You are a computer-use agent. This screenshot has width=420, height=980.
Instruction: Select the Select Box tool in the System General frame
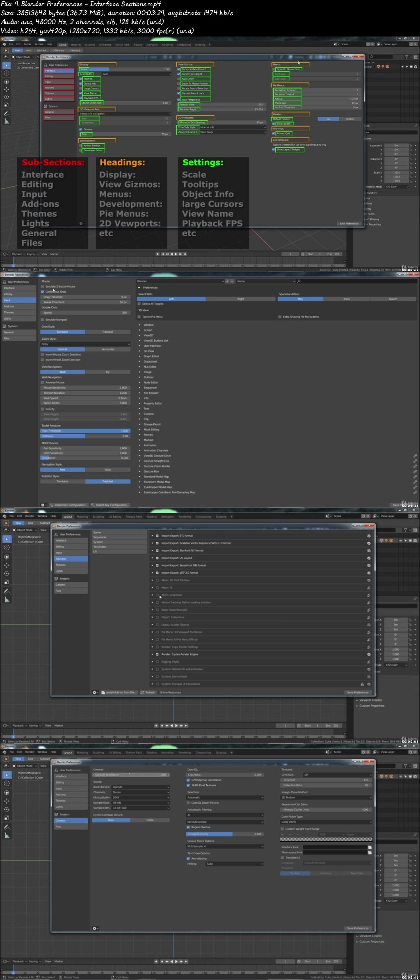click(7, 774)
